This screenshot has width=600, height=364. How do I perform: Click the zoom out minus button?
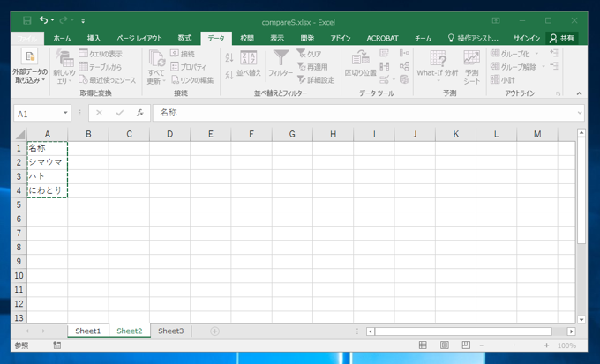pos(482,345)
